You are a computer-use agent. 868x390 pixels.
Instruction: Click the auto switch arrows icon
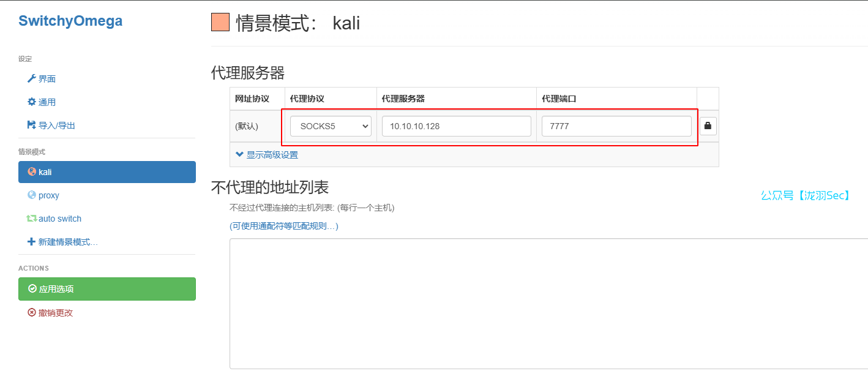point(32,219)
